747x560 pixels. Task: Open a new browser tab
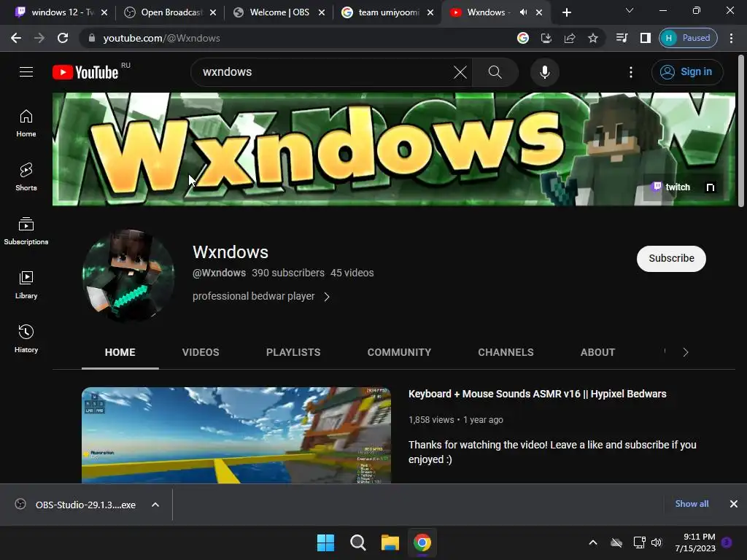pos(566,12)
